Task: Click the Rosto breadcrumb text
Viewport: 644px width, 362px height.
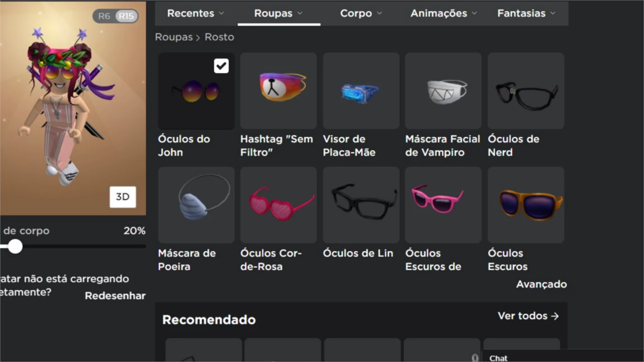Action: click(x=219, y=37)
